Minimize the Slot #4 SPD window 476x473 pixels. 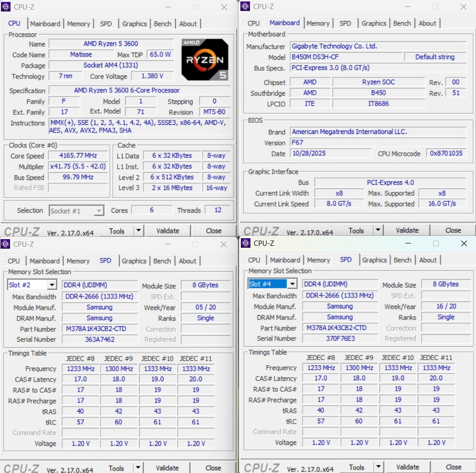click(x=408, y=243)
